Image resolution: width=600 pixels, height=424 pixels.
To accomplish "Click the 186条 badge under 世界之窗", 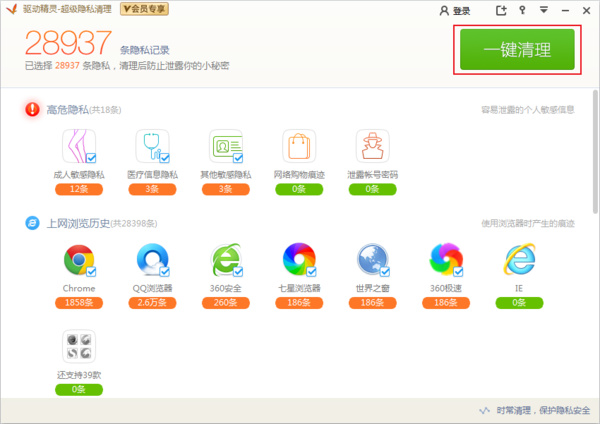I will point(373,303).
